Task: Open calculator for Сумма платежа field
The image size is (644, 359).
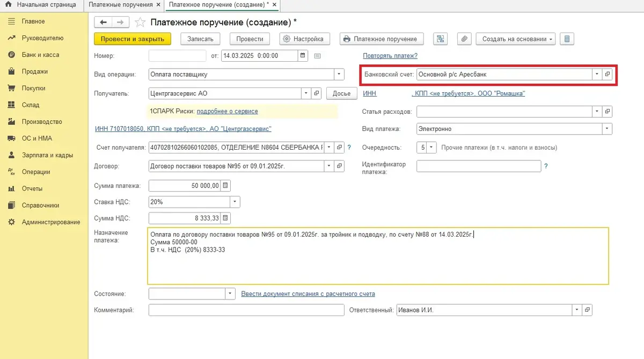Action: [x=225, y=186]
